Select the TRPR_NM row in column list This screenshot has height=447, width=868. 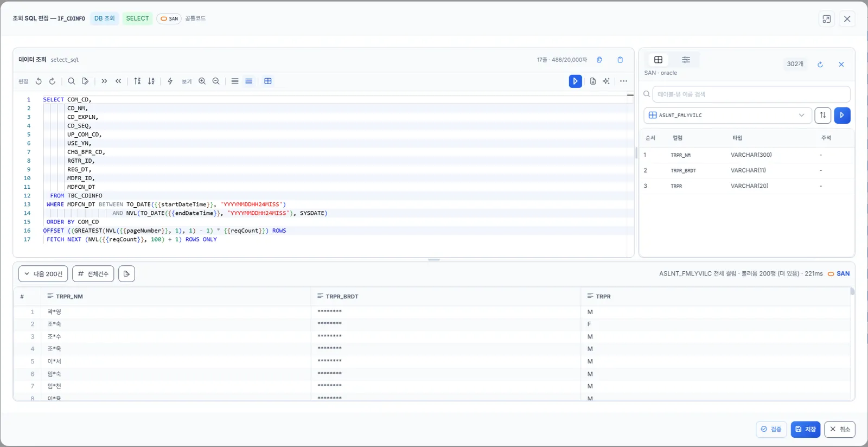pos(746,155)
